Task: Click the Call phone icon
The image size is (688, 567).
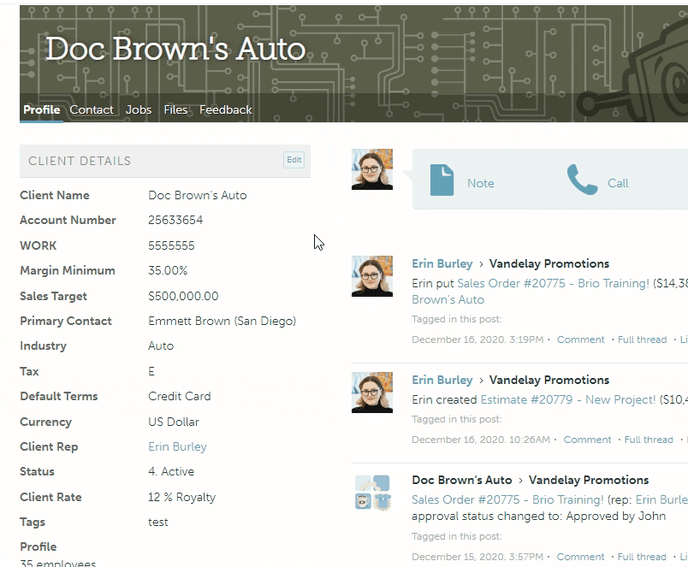Action: click(582, 180)
